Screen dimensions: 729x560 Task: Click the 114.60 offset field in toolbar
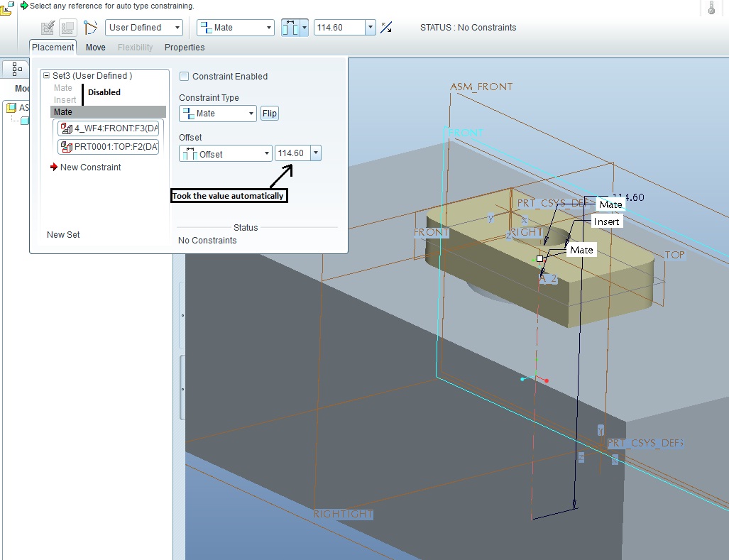tap(339, 28)
